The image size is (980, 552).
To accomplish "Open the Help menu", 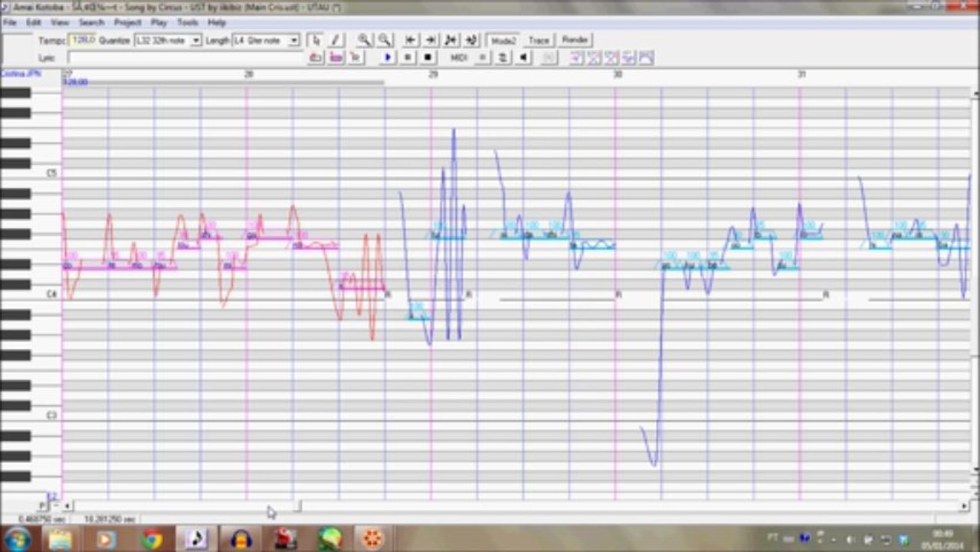I will click(x=217, y=23).
